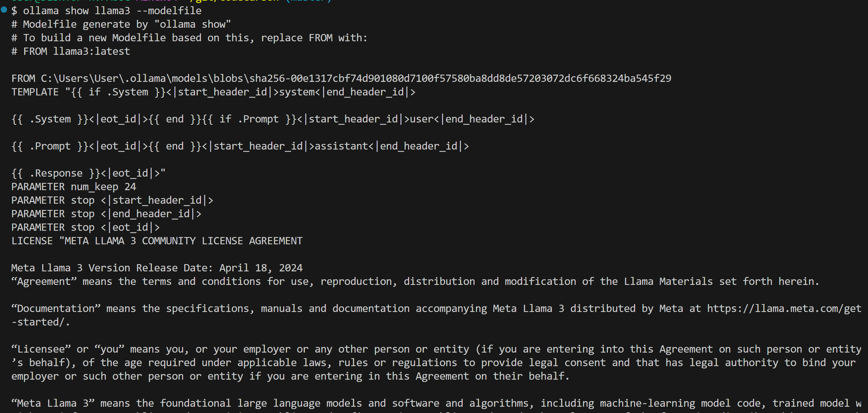The width and height of the screenshot is (868, 413).
Task: Click the 'stop <|start_header_id|>' parameter line
Action: coord(112,200)
